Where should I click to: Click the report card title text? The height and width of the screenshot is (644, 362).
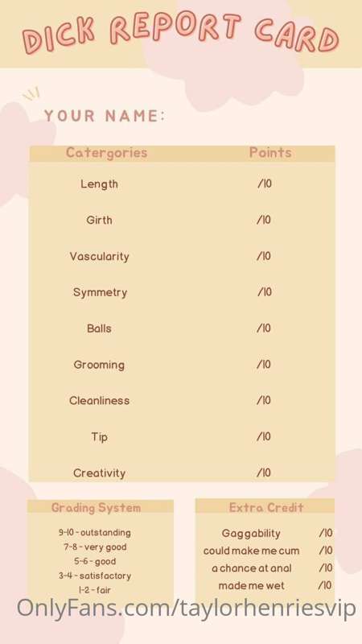point(180,34)
